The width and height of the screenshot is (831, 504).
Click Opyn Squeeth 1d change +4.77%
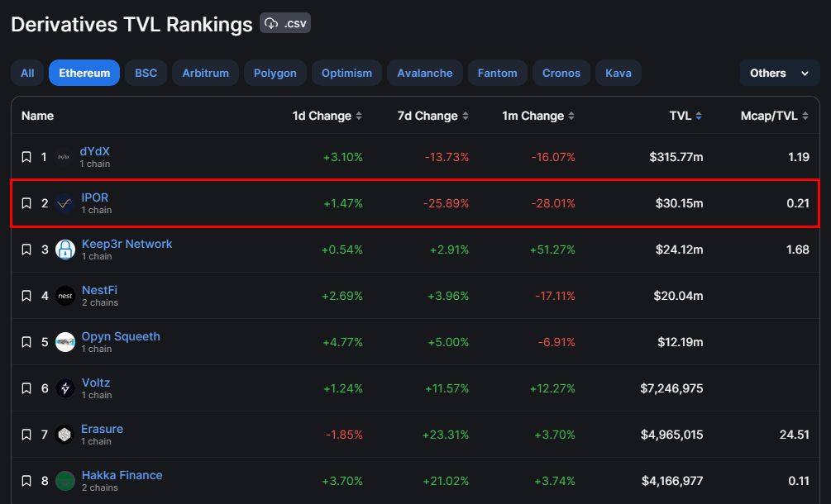point(342,342)
